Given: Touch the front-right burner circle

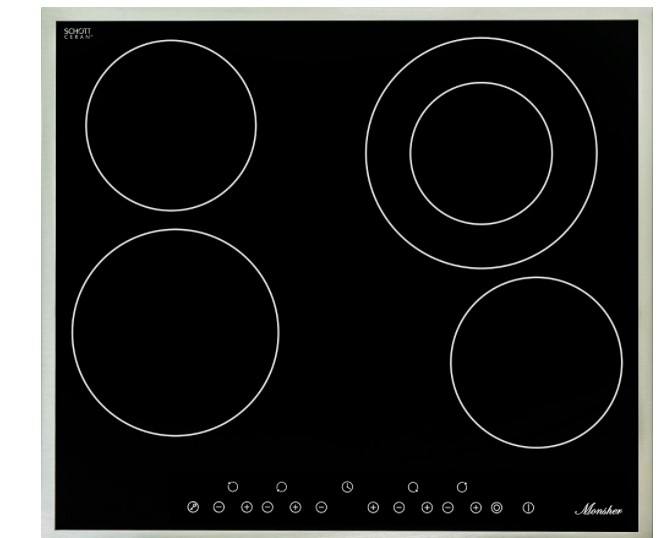Looking at the screenshot, I should (535, 362).
